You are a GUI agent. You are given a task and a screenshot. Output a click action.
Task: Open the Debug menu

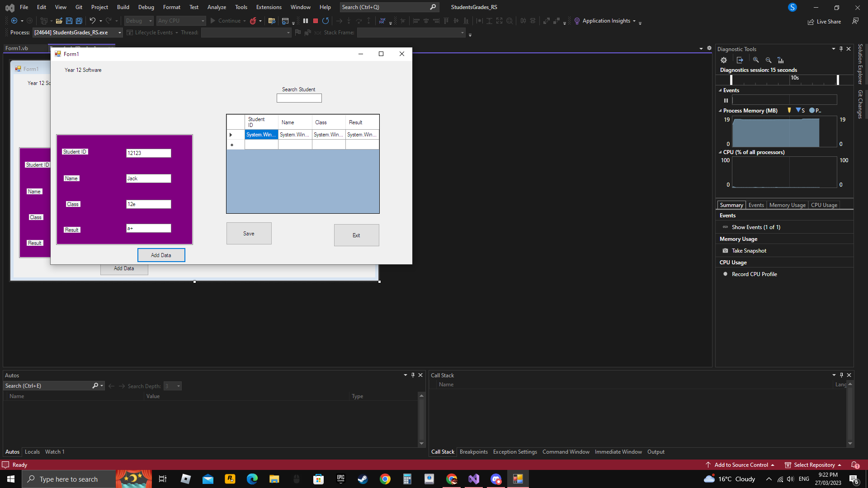[146, 7]
